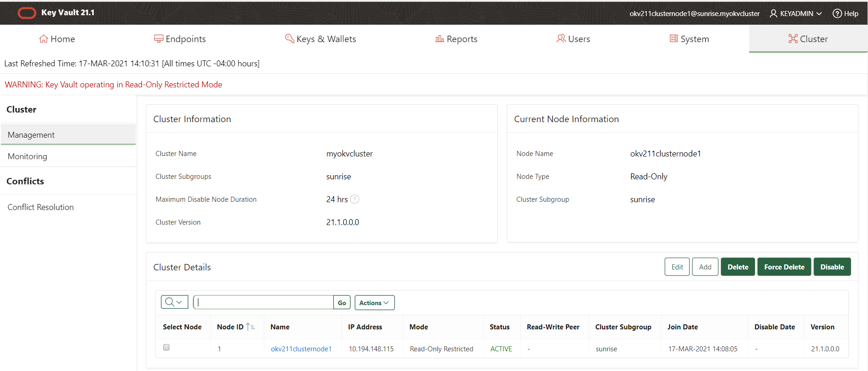Select the Cluster tab
The image size is (868, 371).
click(808, 39)
